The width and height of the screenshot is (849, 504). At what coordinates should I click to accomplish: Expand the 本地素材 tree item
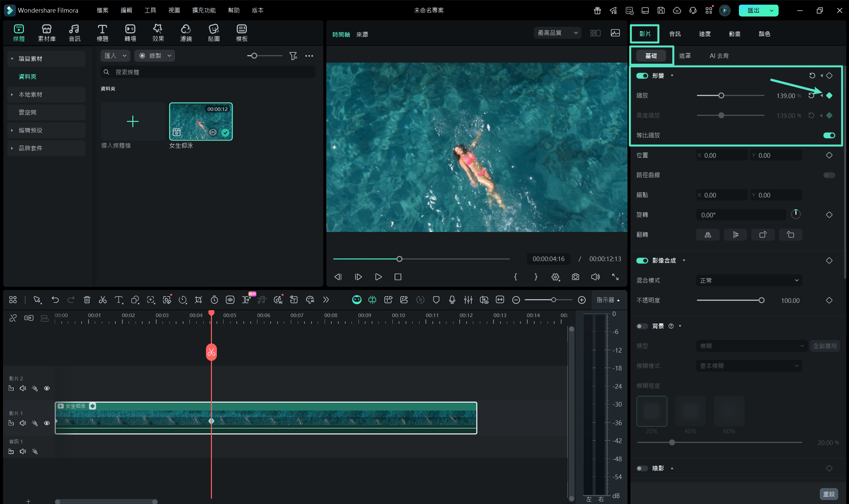point(12,94)
